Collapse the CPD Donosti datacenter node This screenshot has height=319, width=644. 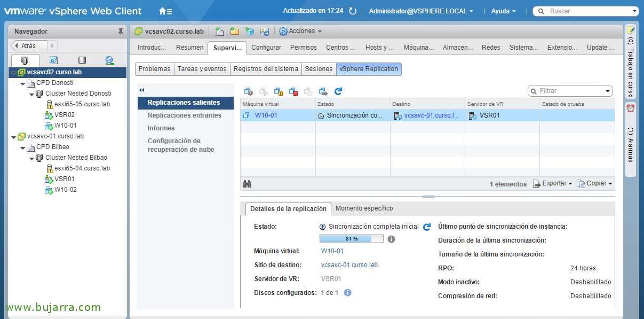click(x=22, y=83)
